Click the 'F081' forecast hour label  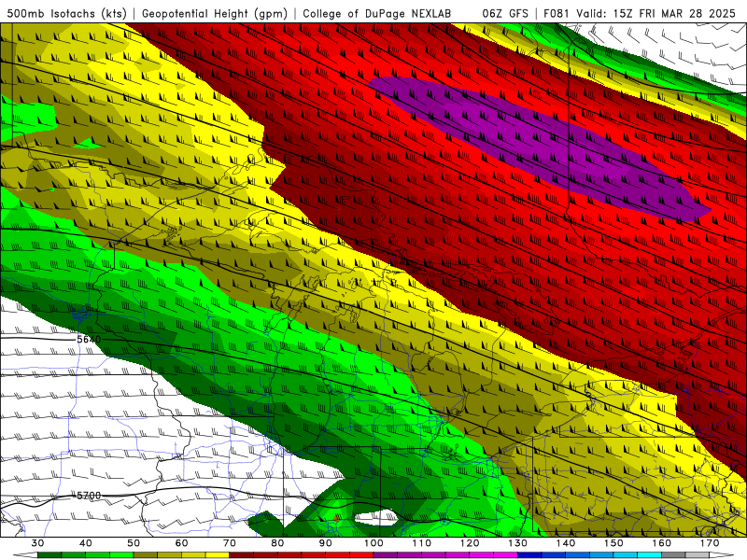[x=557, y=13]
